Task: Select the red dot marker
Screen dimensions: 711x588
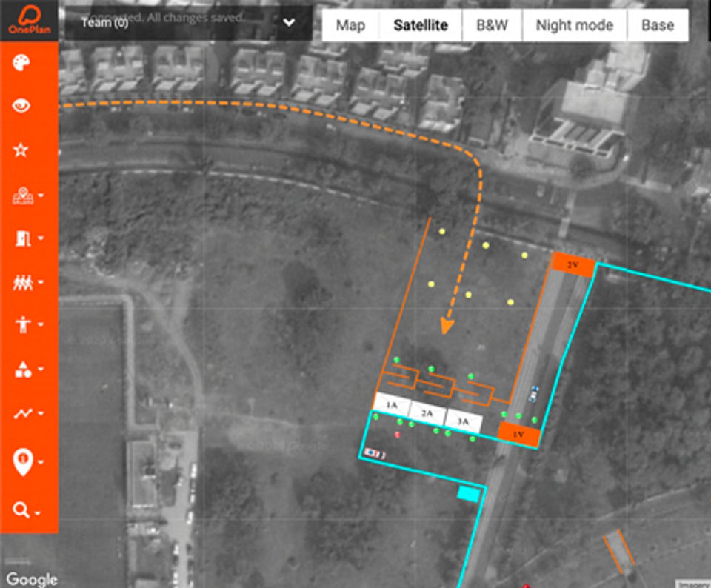Action: (x=397, y=435)
